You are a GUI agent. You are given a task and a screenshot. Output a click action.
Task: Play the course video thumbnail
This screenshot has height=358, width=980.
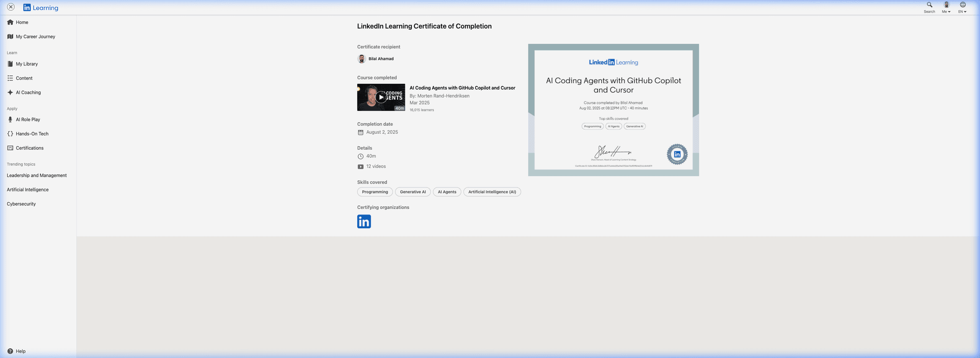pyautogui.click(x=381, y=97)
